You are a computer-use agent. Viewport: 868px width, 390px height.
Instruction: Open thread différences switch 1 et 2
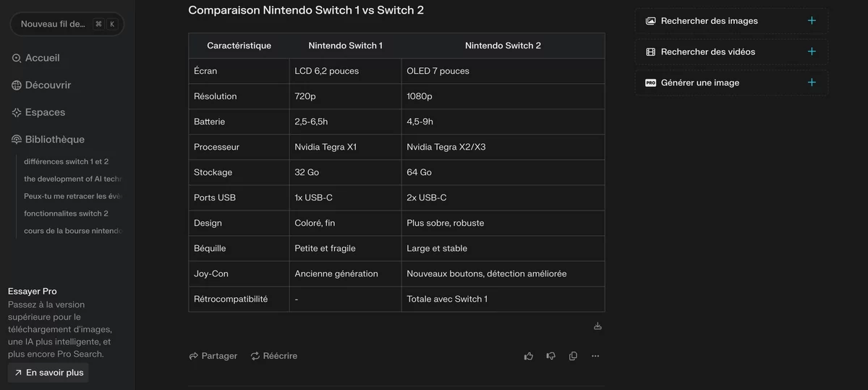coord(67,161)
